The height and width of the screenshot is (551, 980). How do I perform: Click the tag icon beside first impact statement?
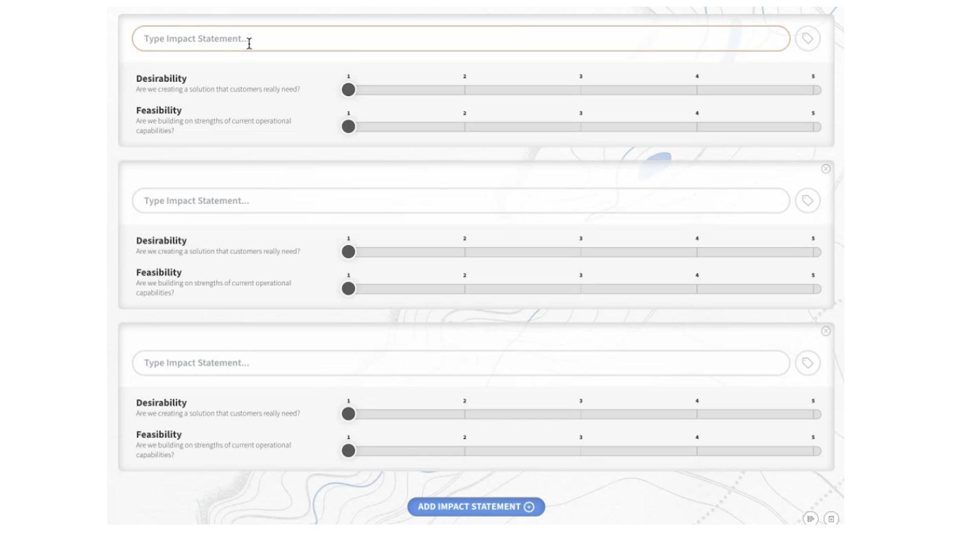coord(807,39)
